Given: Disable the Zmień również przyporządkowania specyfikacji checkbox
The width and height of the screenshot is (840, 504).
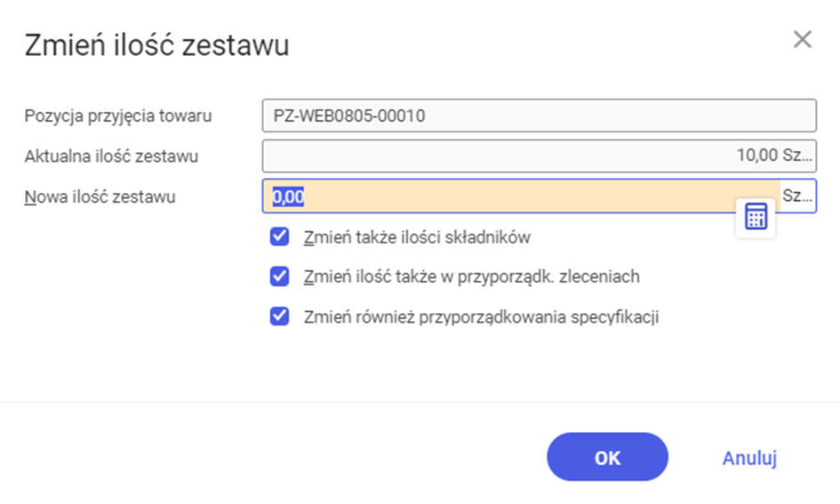Looking at the screenshot, I should pyautogui.click(x=280, y=316).
